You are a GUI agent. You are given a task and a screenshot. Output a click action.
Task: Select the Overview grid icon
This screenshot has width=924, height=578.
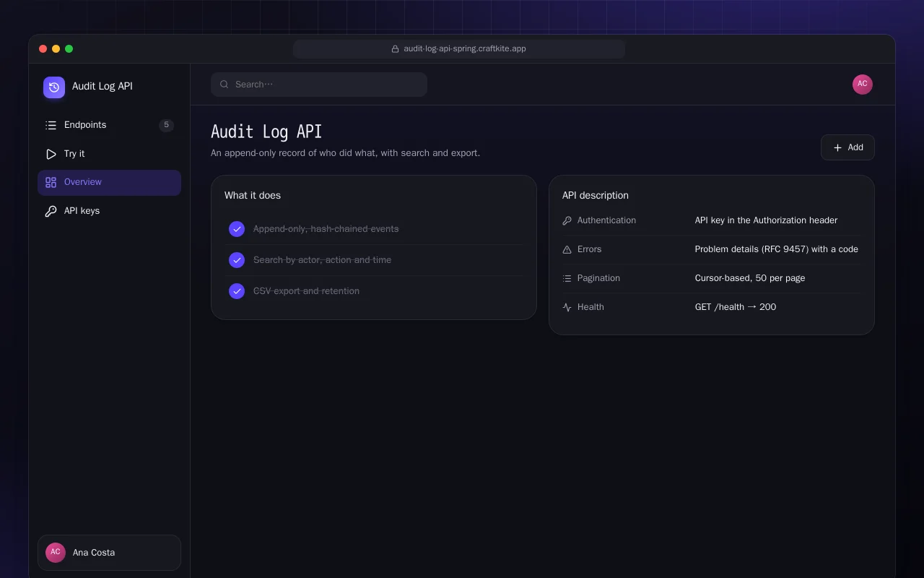[51, 183]
